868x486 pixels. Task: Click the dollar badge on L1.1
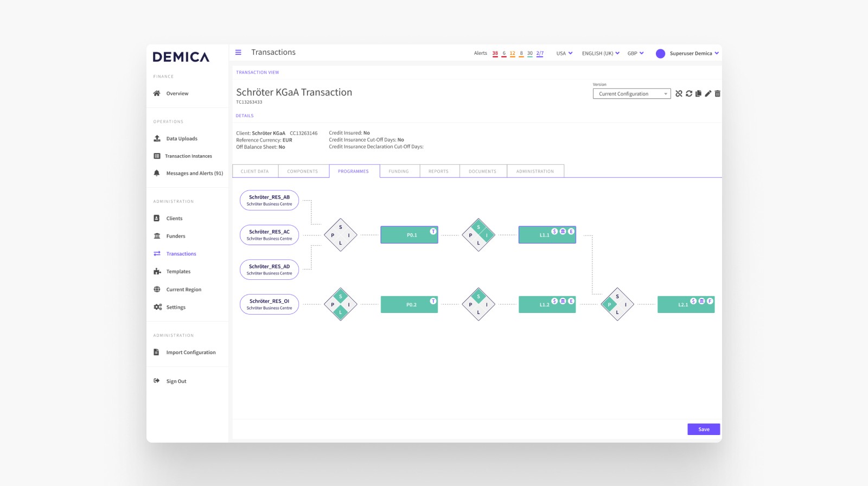click(554, 232)
